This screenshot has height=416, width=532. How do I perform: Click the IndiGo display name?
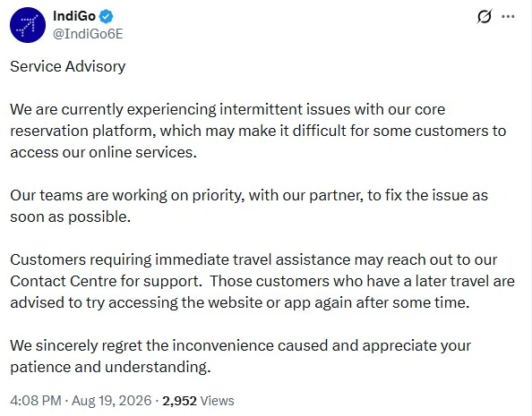pyautogui.click(x=74, y=16)
